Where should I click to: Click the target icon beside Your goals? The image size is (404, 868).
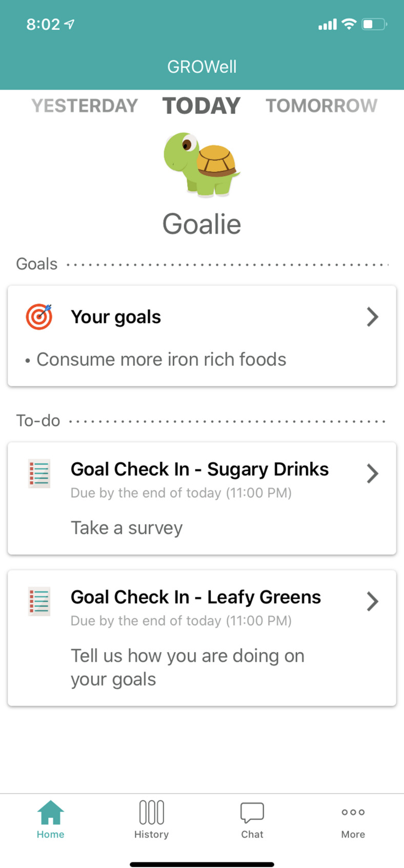[x=39, y=317]
